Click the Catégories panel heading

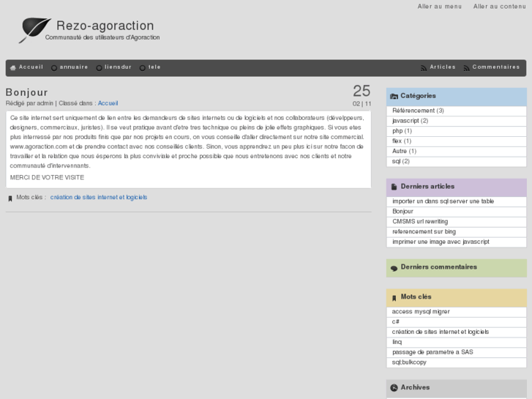[418, 96]
